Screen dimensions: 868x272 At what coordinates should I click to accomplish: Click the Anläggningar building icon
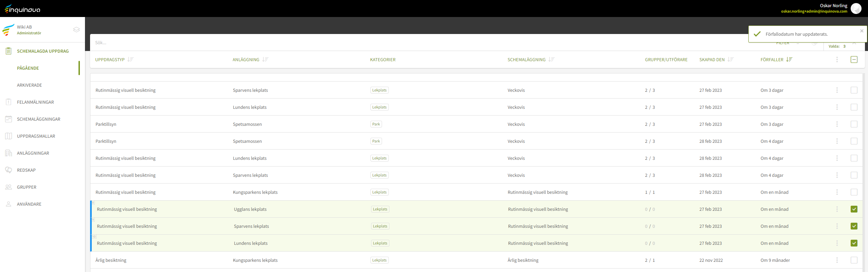(x=8, y=153)
